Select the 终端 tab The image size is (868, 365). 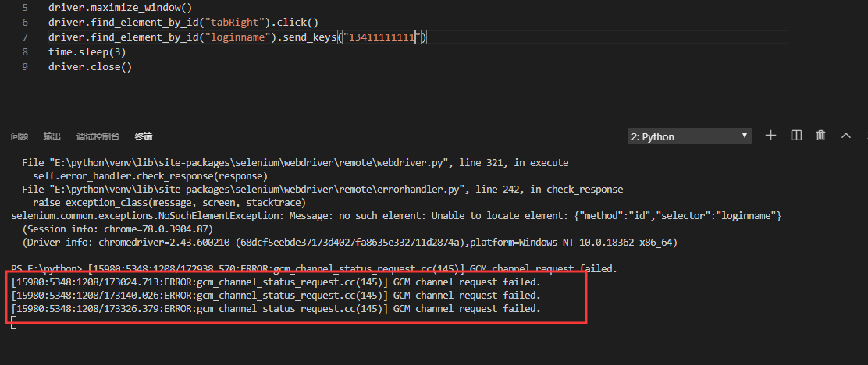click(x=144, y=136)
